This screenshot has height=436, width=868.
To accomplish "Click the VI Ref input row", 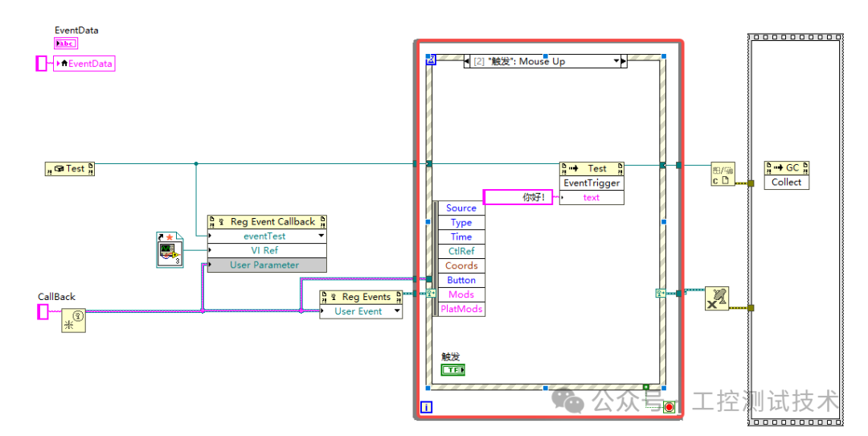I will (267, 250).
